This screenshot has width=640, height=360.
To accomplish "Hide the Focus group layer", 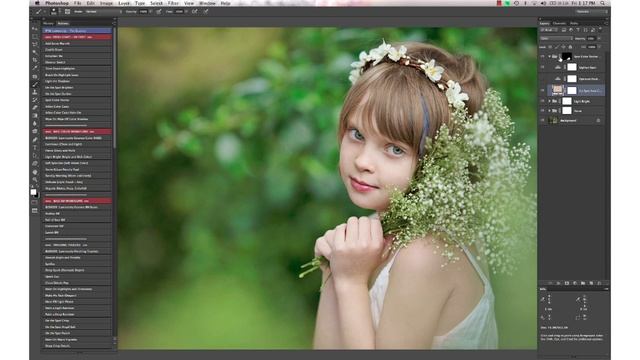I will [x=542, y=111].
